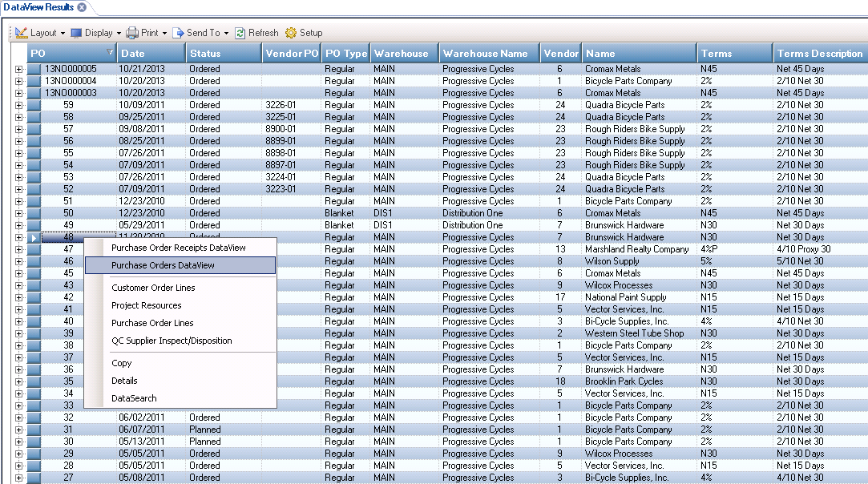
Task: Choose Purchase Order Receipts DataView
Action: (x=180, y=248)
